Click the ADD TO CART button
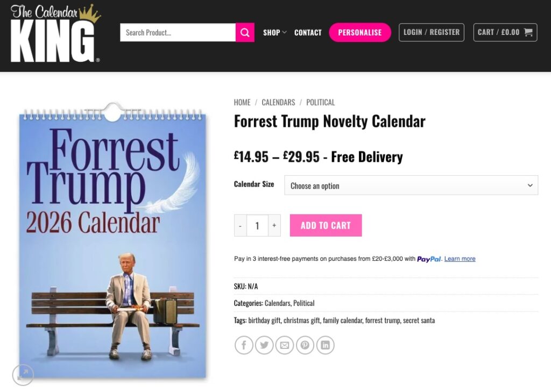Screen dimensions: 551x392 [326, 225]
